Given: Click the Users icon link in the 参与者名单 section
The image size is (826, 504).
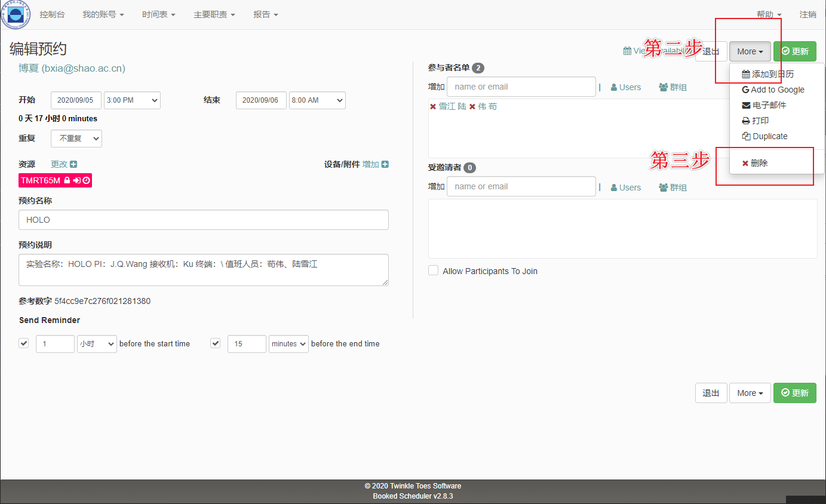Looking at the screenshot, I should pyautogui.click(x=625, y=87).
